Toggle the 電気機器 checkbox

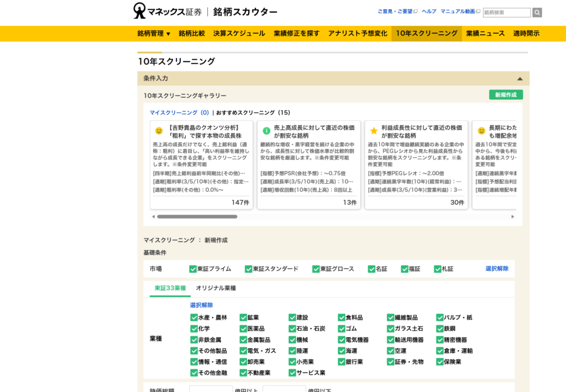[342, 340]
